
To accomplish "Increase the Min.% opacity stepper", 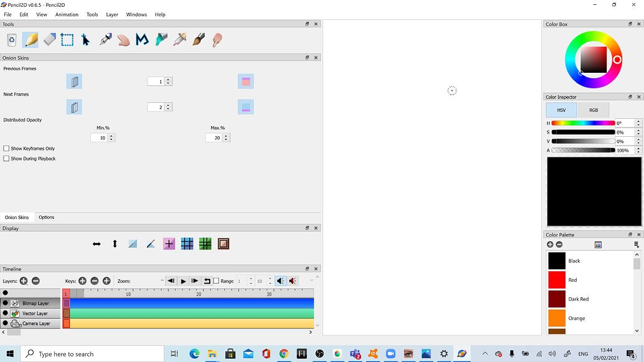I will [111, 136].
